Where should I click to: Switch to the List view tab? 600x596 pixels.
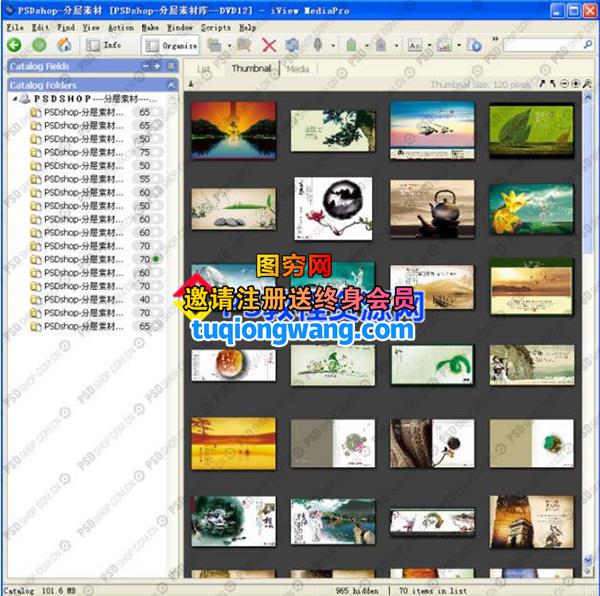pos(204,69)
